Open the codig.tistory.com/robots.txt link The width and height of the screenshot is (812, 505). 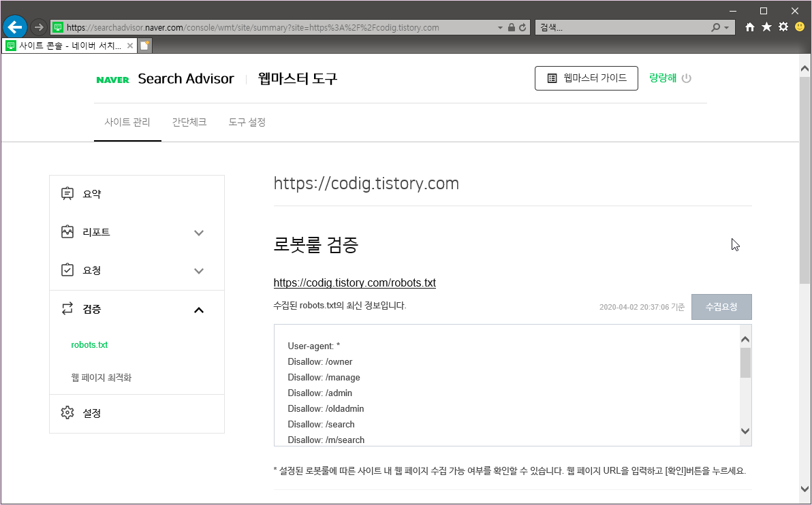(x=355, y=283)
